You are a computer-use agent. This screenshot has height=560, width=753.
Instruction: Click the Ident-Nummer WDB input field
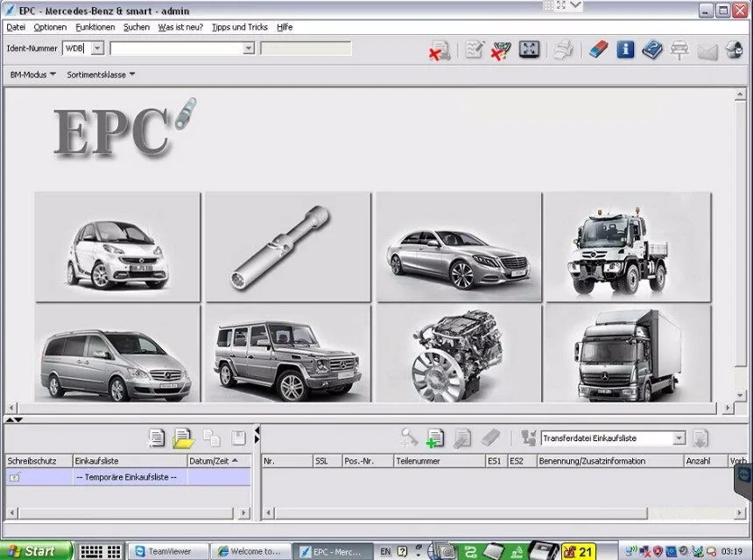77,48
